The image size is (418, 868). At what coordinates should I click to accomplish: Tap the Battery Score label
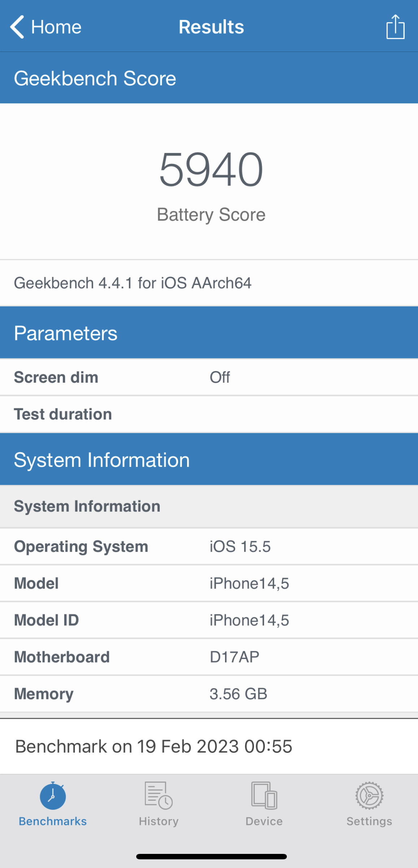pos(211,215)
